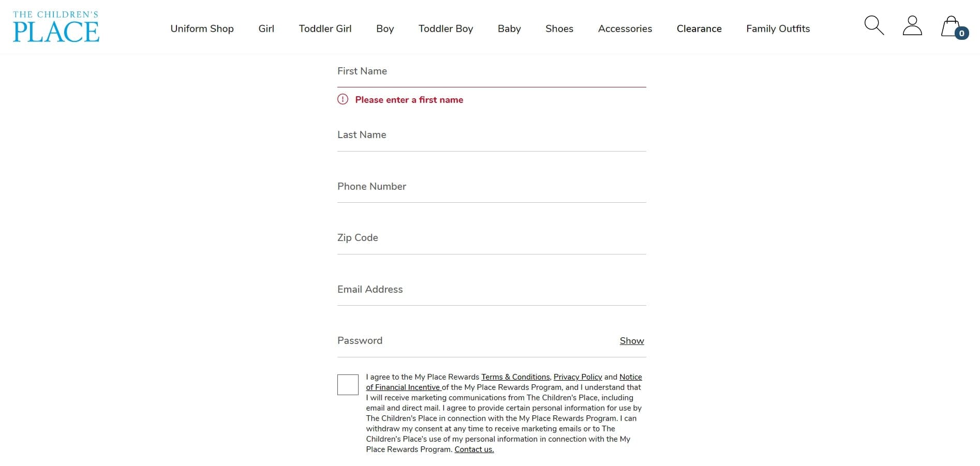Open the Toddler Girl menu

click(x=325, y=28)
